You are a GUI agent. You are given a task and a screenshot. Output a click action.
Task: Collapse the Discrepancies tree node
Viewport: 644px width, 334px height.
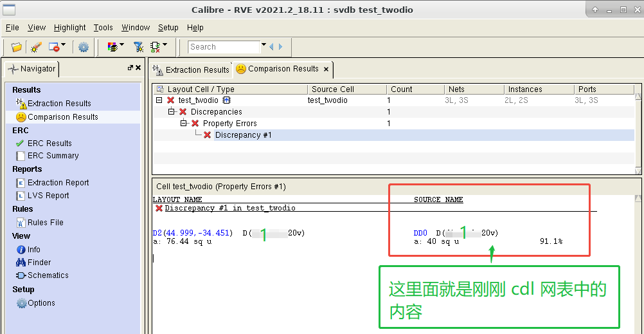pyautogui.click(x=171, y=112)
